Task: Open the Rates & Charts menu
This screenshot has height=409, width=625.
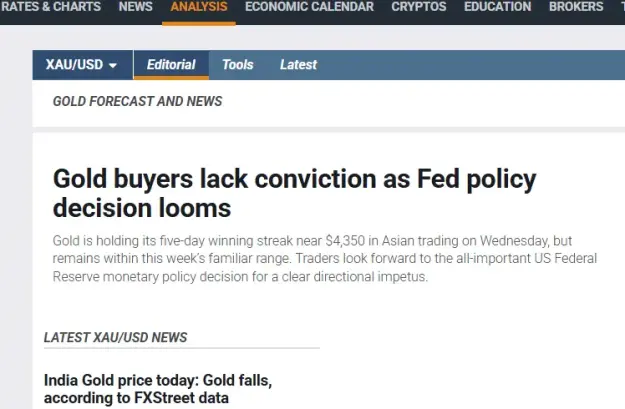Action: [x=51, y=7]
